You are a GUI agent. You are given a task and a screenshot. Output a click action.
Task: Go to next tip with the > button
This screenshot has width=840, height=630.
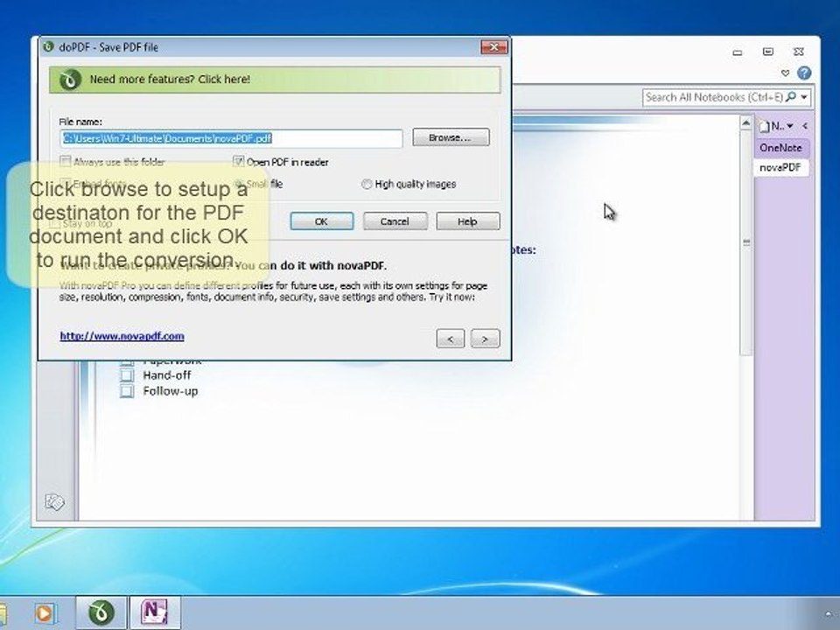click(x=485, y=339)
